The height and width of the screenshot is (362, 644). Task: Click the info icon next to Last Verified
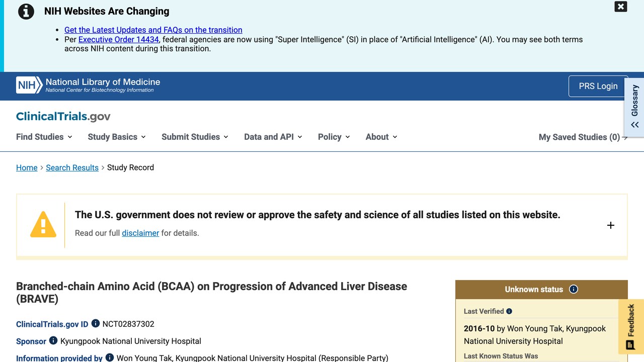509,311
